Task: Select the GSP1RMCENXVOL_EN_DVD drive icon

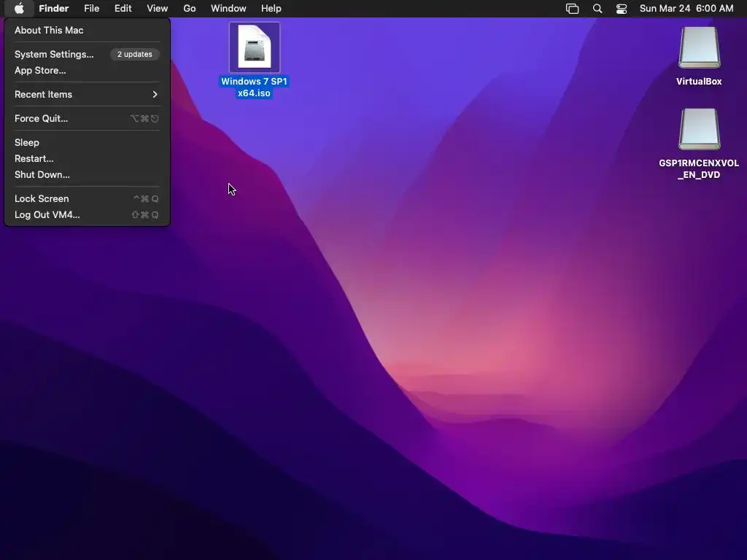Action: tap(699, 129)
